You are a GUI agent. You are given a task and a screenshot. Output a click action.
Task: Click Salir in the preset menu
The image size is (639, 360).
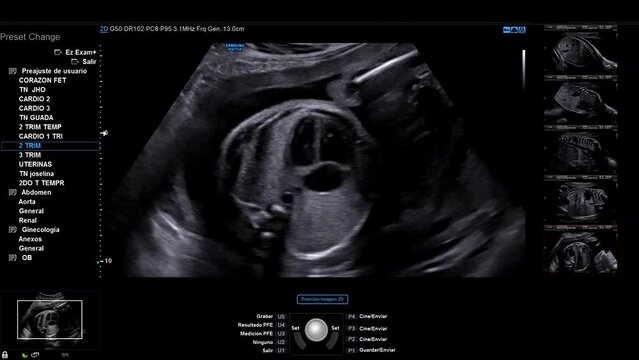click(x=89, y=62)
